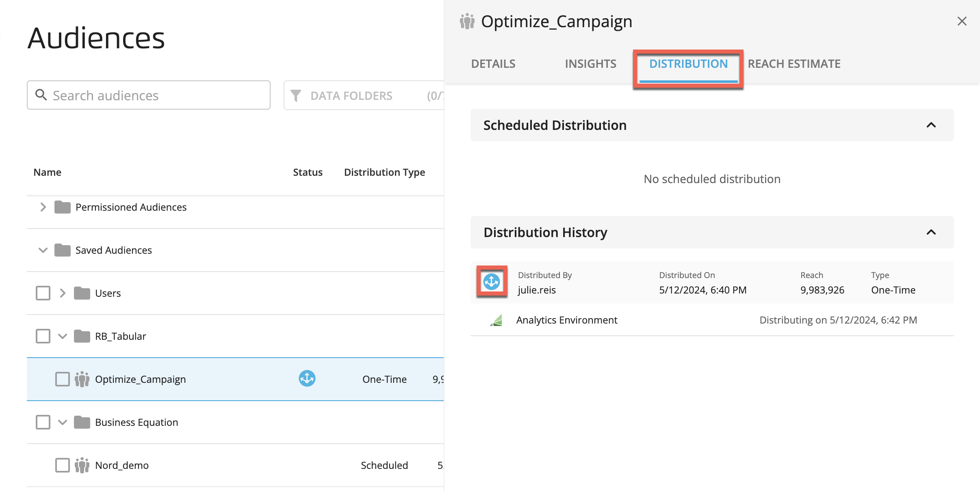Screen dimensions: 980x492
Task: Click the 5/12/2024, 6:40 PM distribution date
Action: point(703,290)
